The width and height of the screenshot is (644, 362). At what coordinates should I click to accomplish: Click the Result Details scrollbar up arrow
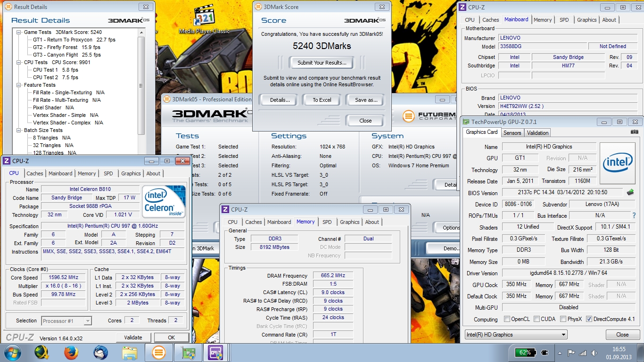pos(141,32)
